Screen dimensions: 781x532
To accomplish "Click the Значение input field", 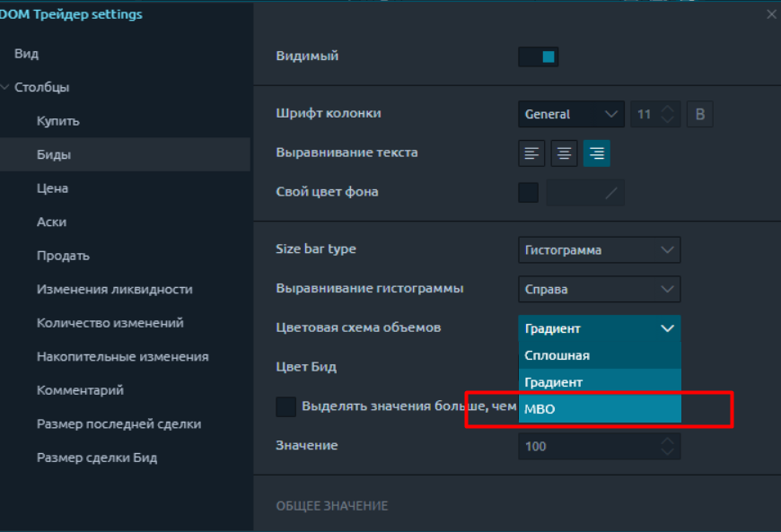I will coord(590,446).
